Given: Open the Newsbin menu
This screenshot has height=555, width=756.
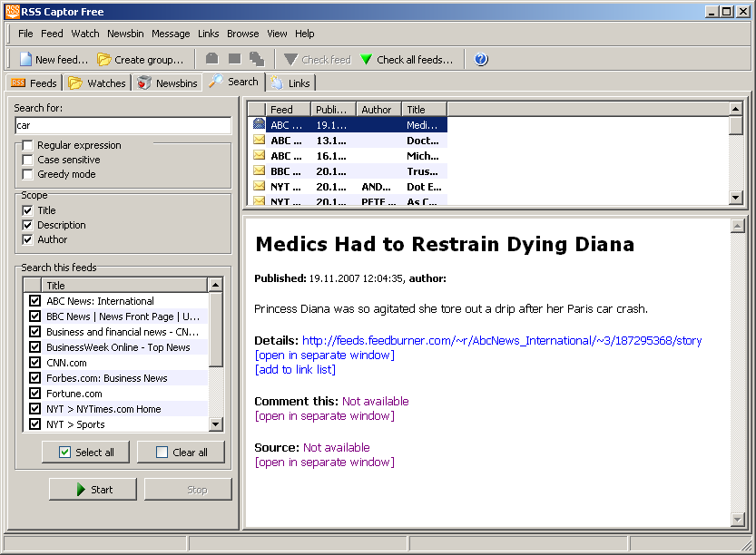Looking at the screenshot, I should (x=125, y=34).
